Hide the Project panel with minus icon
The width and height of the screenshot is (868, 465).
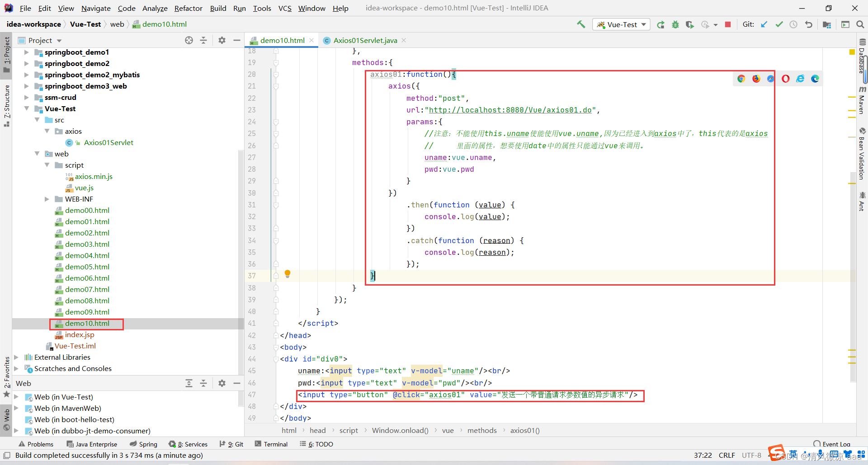(236, 40)
